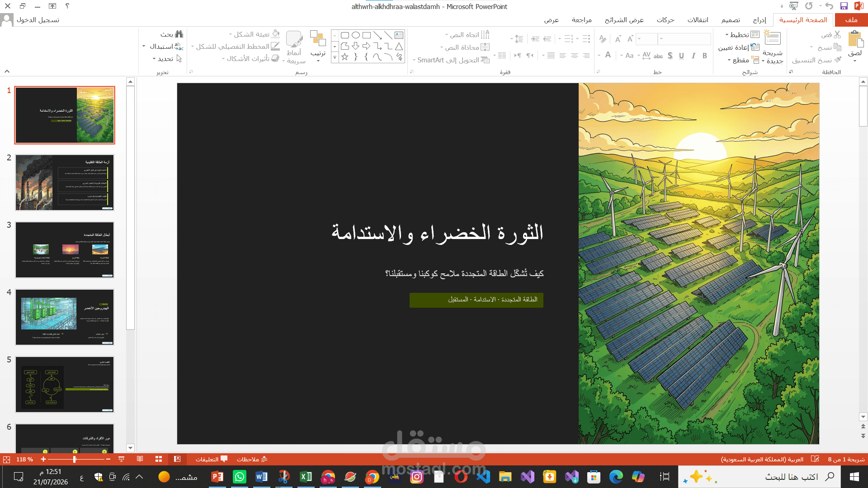Switch to the Design (تصميم) tab
Viewport: 868px width, 488px height.
731,20
